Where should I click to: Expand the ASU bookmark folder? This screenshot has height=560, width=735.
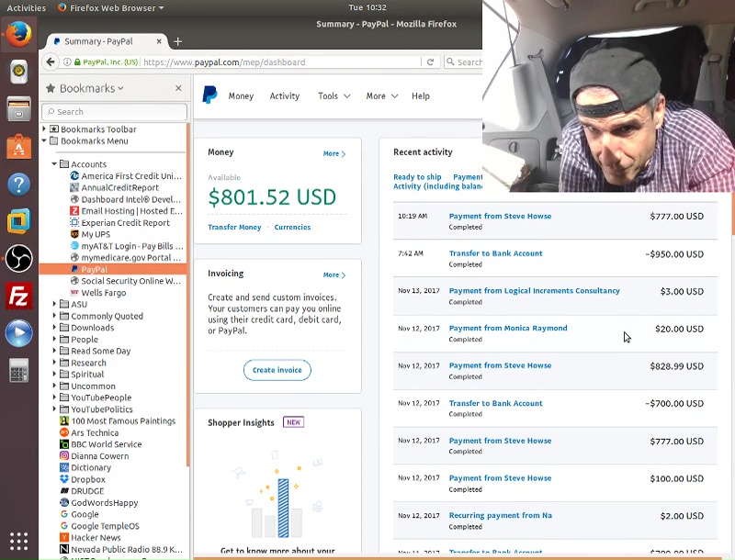54,305
